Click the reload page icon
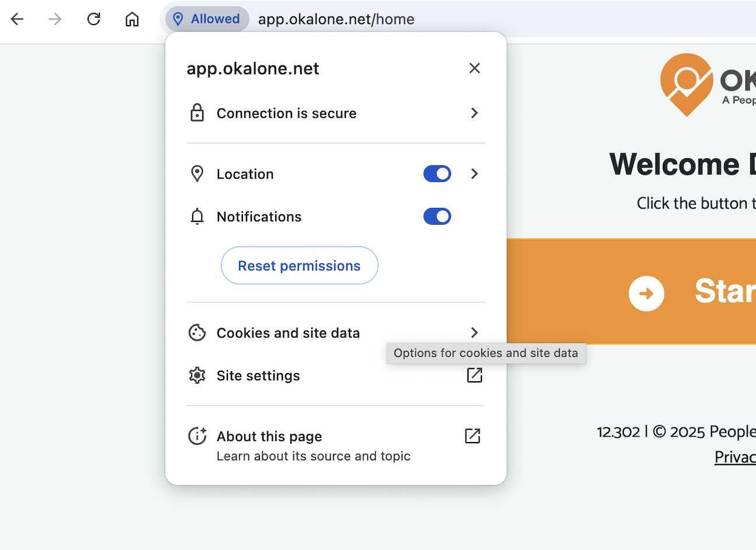 pos(93,19)
